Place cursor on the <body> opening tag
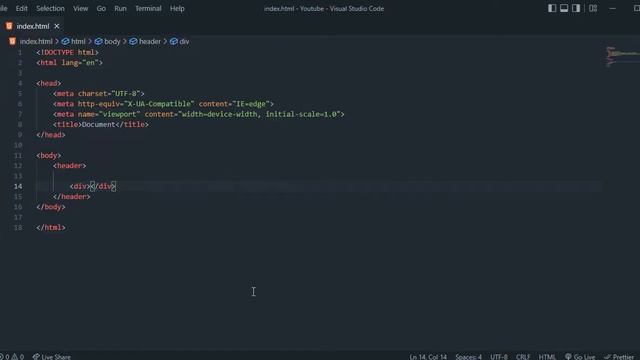The width and height of the screenshot is (640, 360). [x=49, y=156]
